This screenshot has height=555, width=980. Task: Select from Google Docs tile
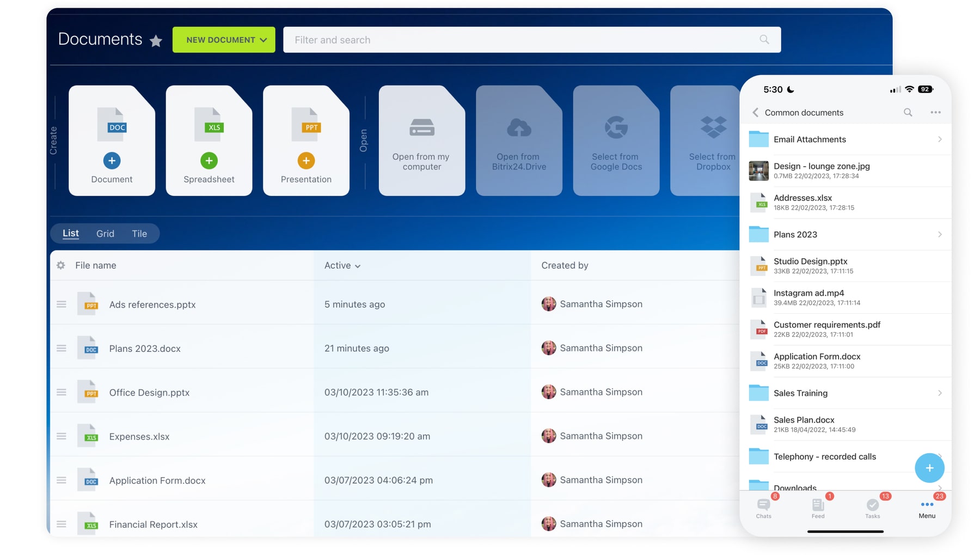click(616, 141)
